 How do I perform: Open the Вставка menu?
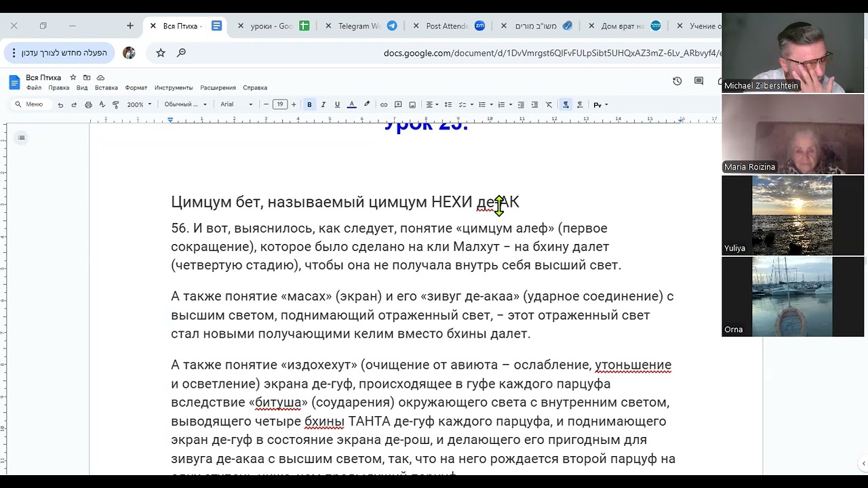(106, 87)
